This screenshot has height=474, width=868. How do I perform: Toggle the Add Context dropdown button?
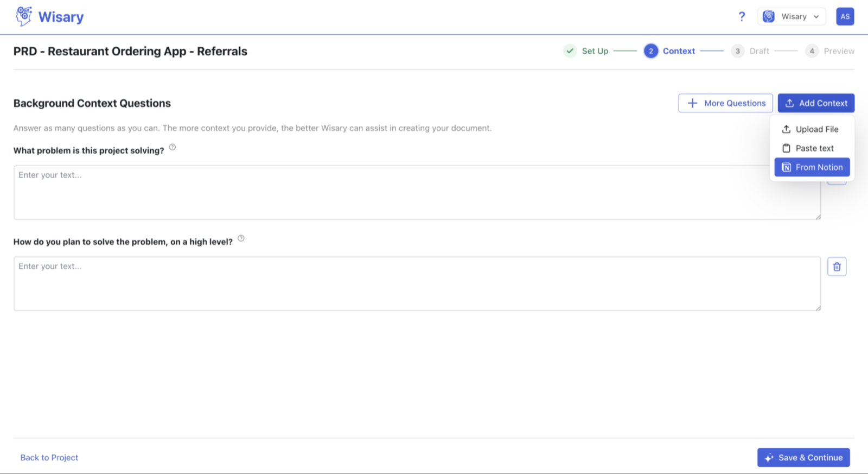(816, 103)
